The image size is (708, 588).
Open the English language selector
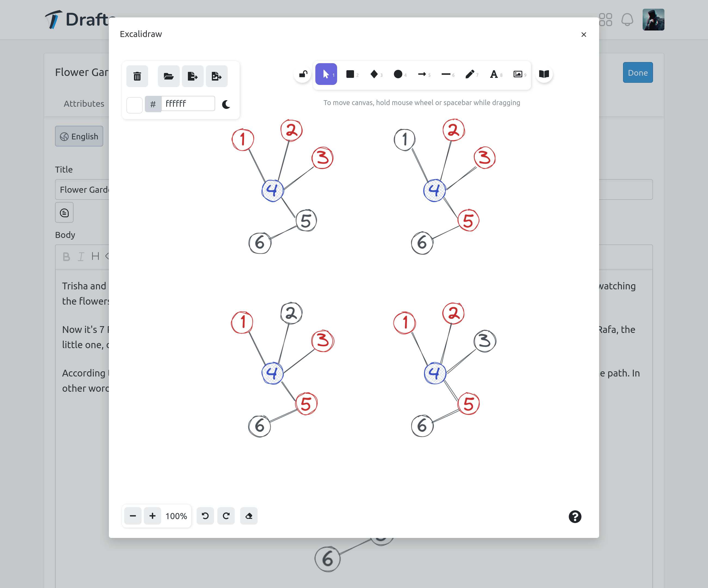pos(79,136)
